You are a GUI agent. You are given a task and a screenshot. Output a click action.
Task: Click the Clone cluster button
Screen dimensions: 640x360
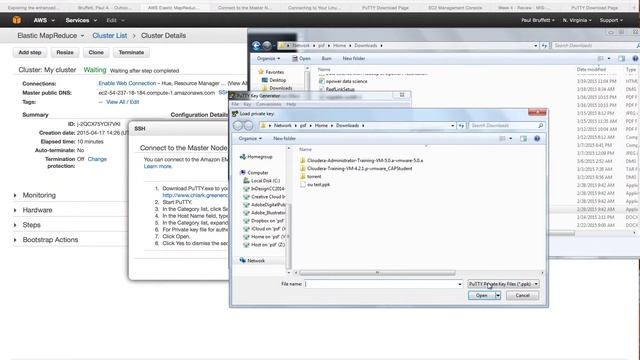click(96, 53)
